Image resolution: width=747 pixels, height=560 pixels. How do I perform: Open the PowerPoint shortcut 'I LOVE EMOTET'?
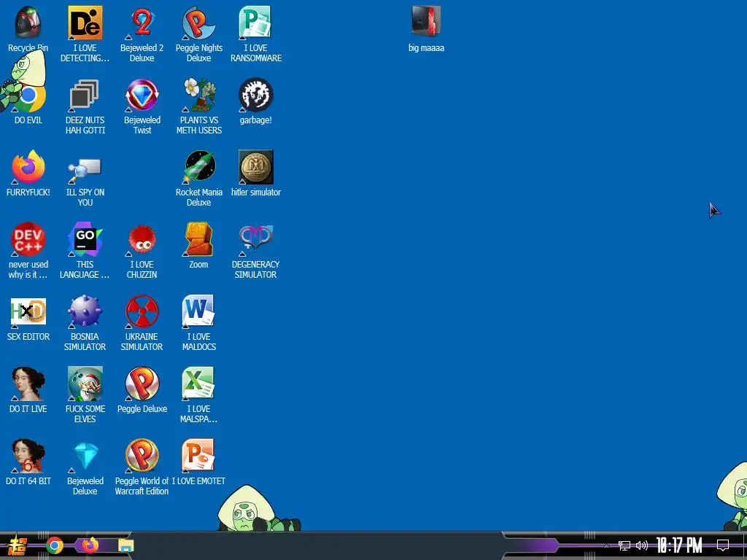(x=198, y=456)
